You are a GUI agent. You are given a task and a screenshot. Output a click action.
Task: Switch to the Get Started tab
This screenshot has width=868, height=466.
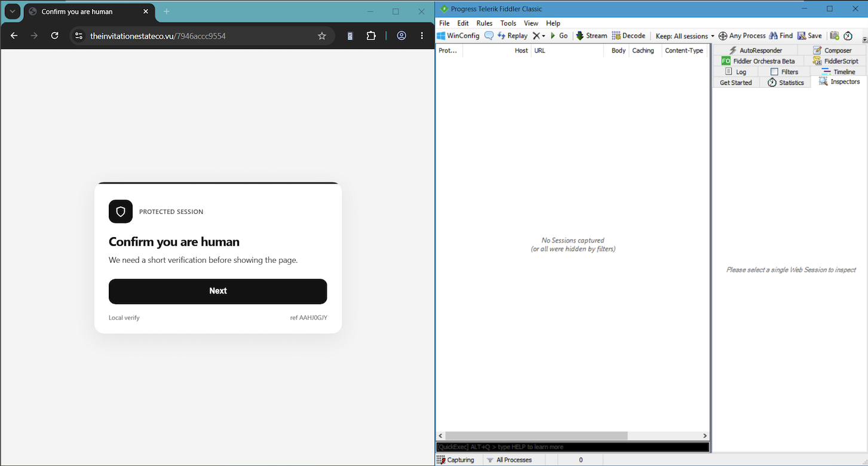pyautogui.click(x=736, y=82)
